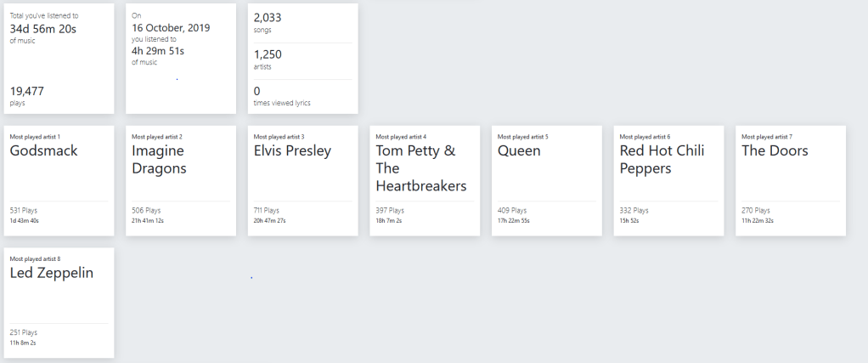868x363 pixels.
Task: Click Godsmack's 531 Plays label
Action: pos(24,210)
